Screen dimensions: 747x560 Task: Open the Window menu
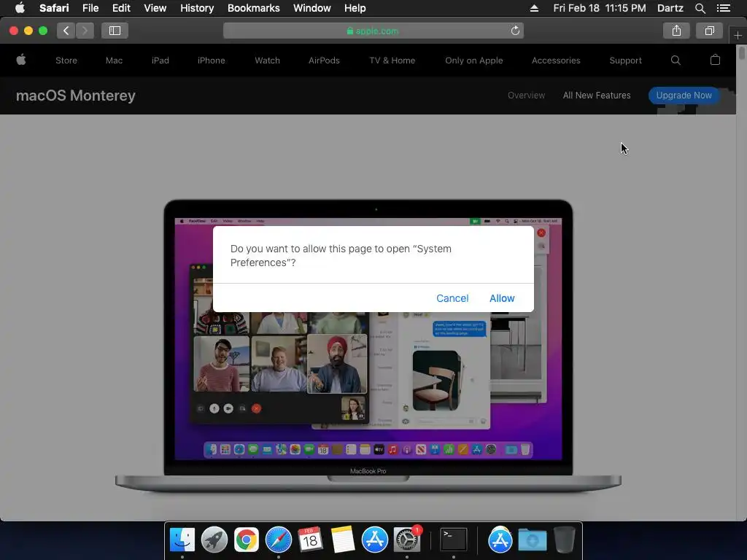[x=311, y=8]
